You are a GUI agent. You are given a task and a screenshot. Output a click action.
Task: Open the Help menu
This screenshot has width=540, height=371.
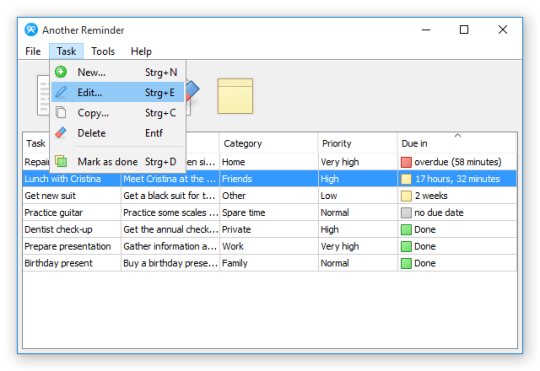(x=141, y=51)
